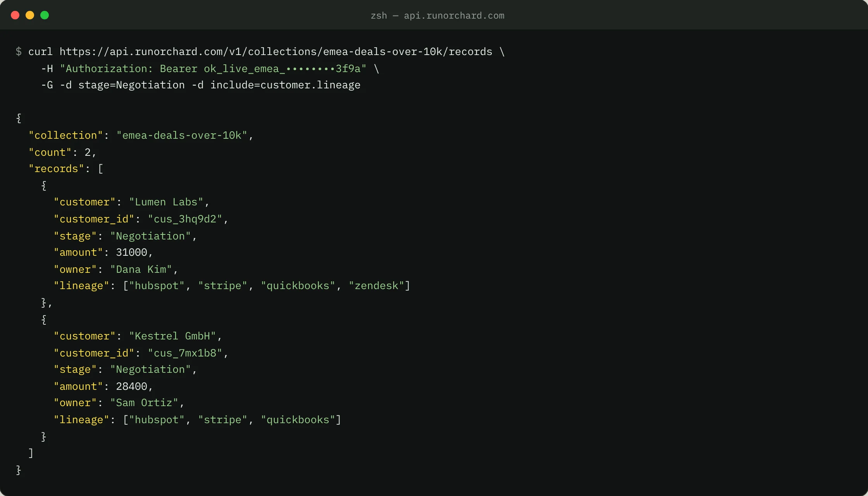Click the count value 2
The height and width of the screenshot is (496, 868).
click(88, 152)
